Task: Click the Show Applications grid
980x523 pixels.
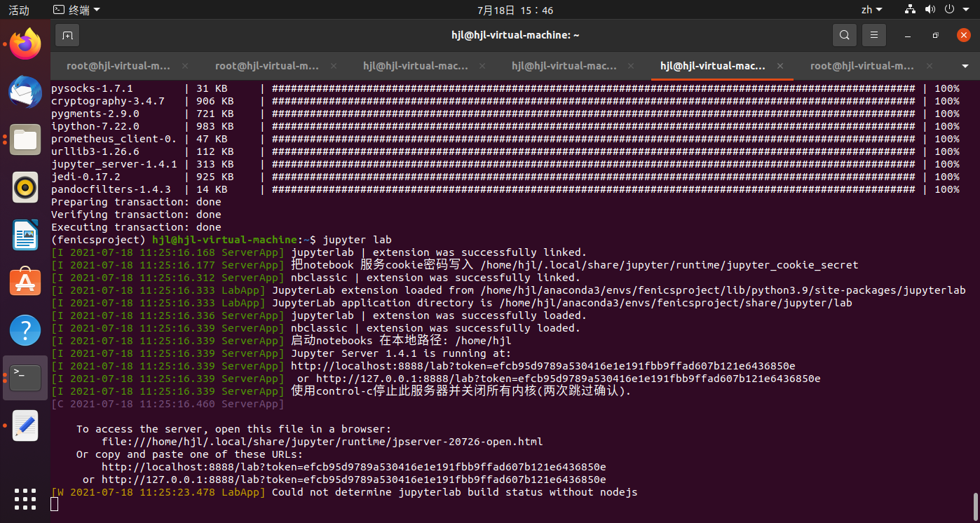Action: pos(25,499)
